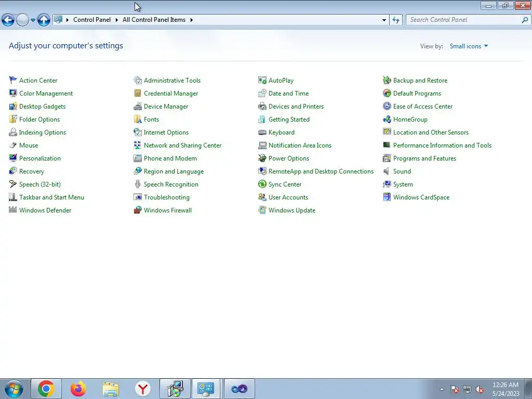Screen dimensions: 532x399
Task: Open the Devices and Printers icon
Action: tap(262, 106)
